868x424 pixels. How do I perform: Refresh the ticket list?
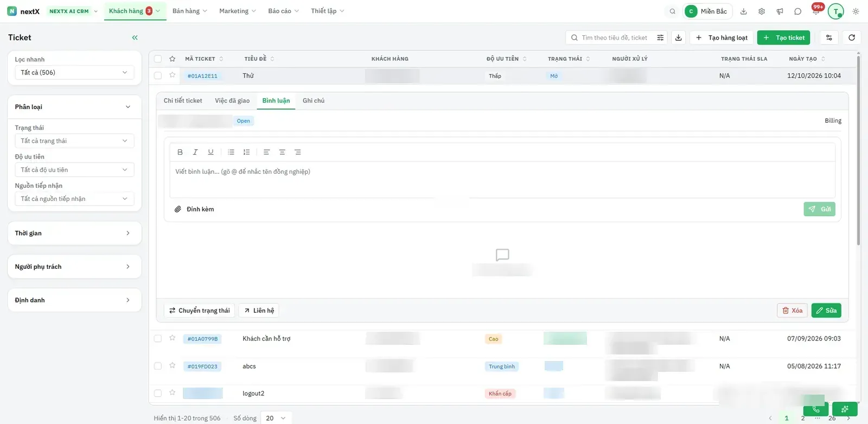pyautogui.click(x=852, y=37)
